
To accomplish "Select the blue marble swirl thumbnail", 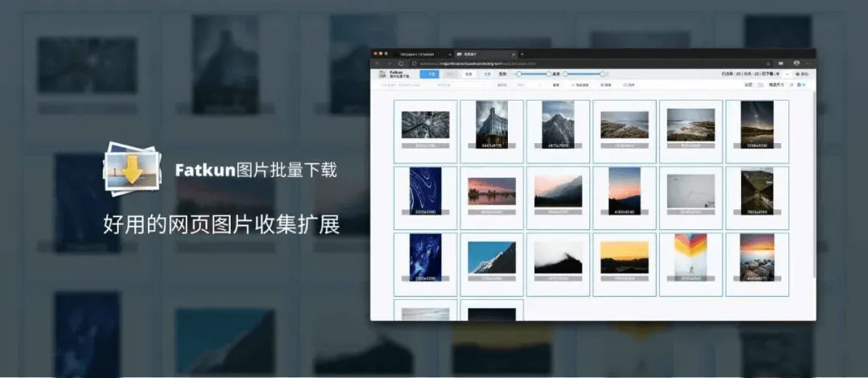I will [x=425, y=192].
